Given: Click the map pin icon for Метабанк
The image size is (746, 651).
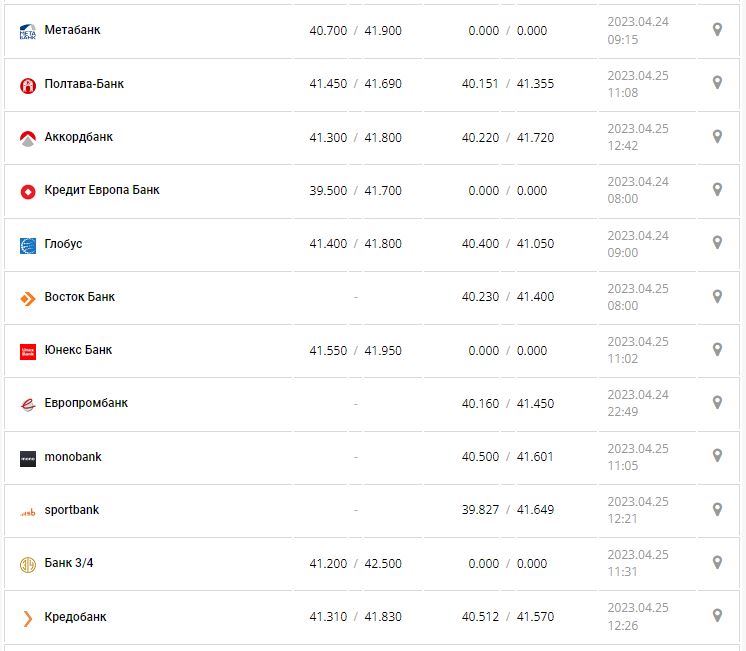Looking at the screenshot, I should click(717, 30).
